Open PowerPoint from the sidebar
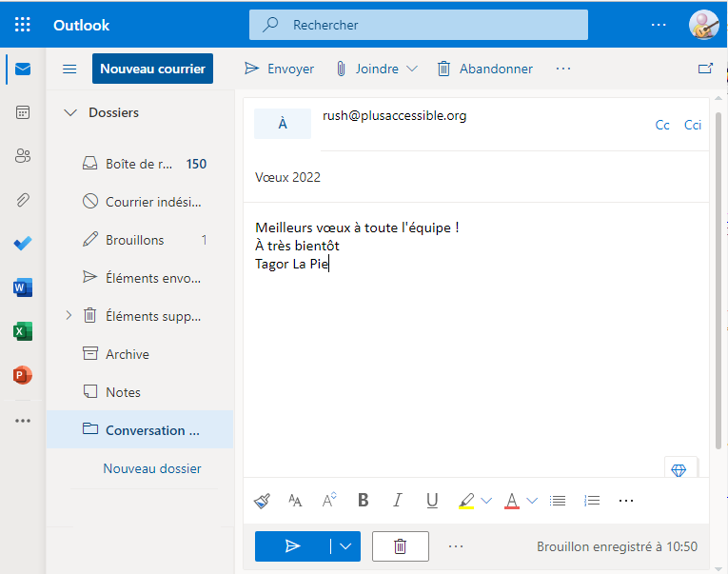 pyautogui.click(x=23, y=375)
